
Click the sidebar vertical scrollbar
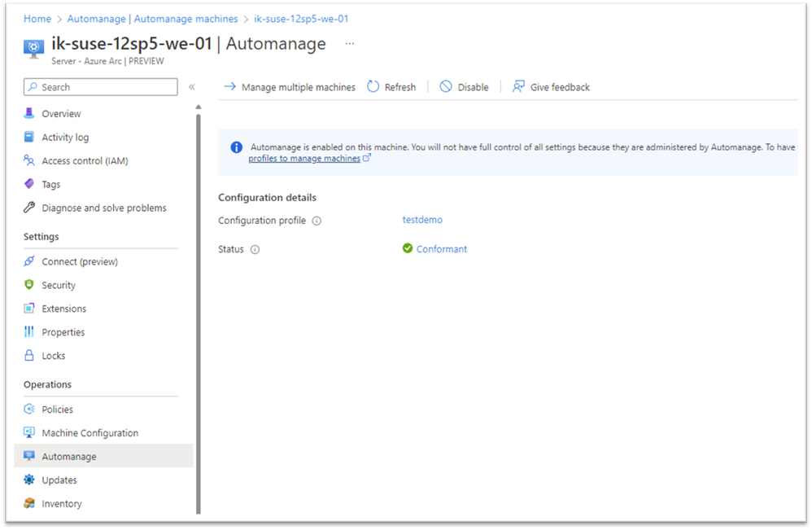tap(199, 314)
